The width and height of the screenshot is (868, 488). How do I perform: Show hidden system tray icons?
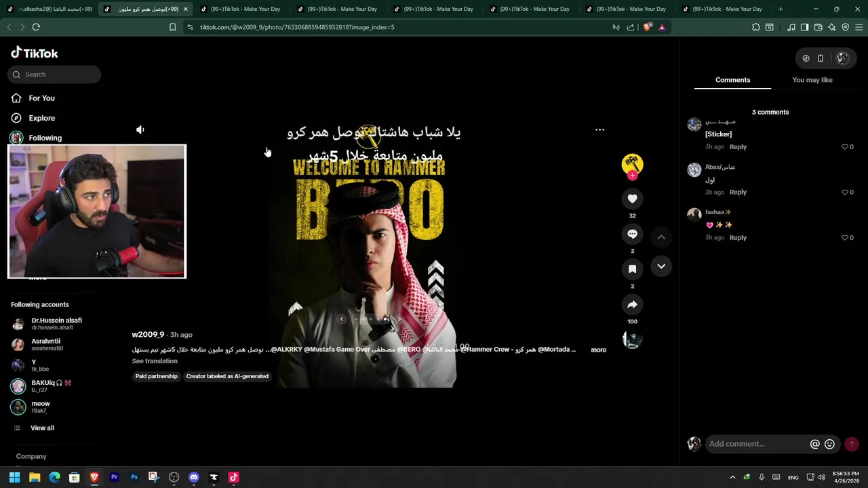tap(732, 477)
